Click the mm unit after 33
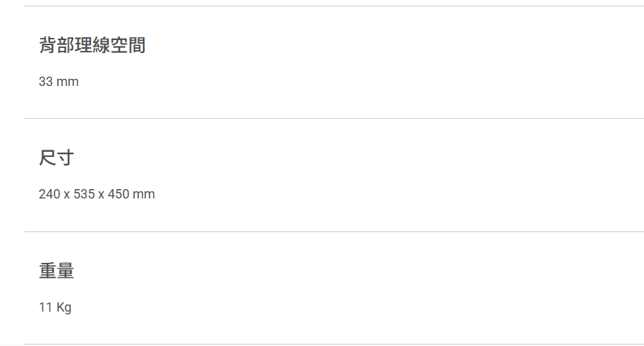Image resolution: width=644 pixels, height=346 pixels. pos(67,82)
